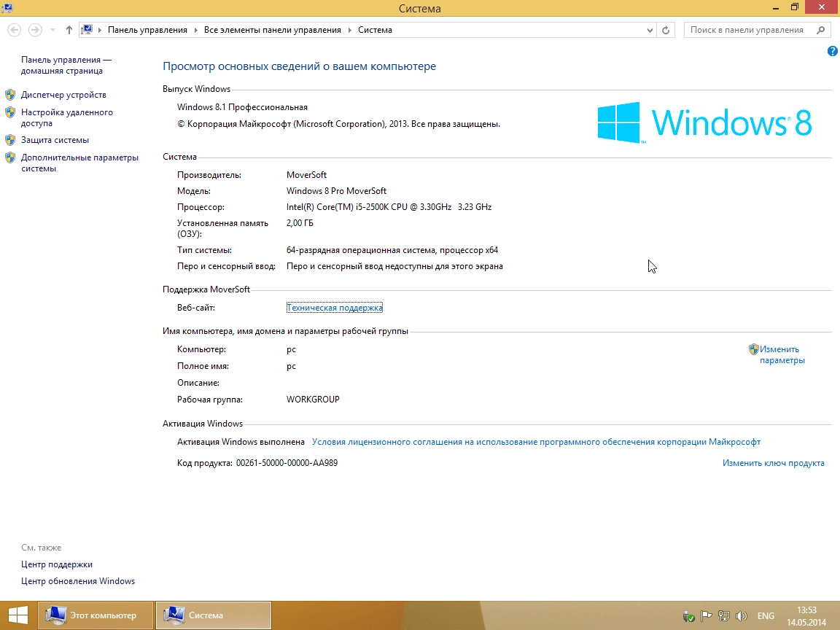
Task: Select the processor value Intel(R) Core(TM) i5-2500K
Action: (x=389, y=207)
